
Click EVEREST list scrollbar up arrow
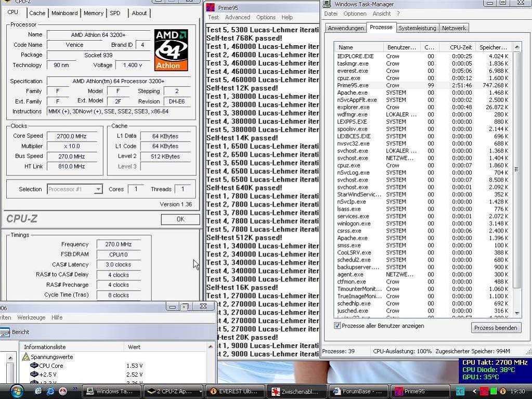tap(211, 347)
